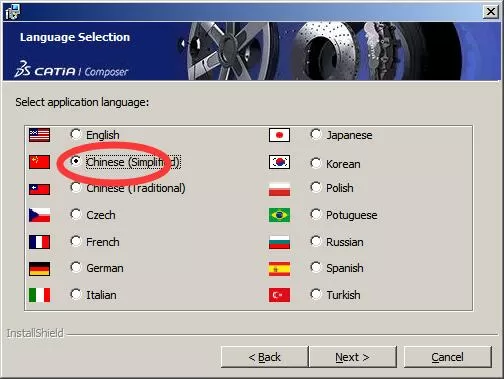The image size is (504, 379).
Task: Click the Russian flag icon
Action: pyautogui.click(x=279, y=242)
